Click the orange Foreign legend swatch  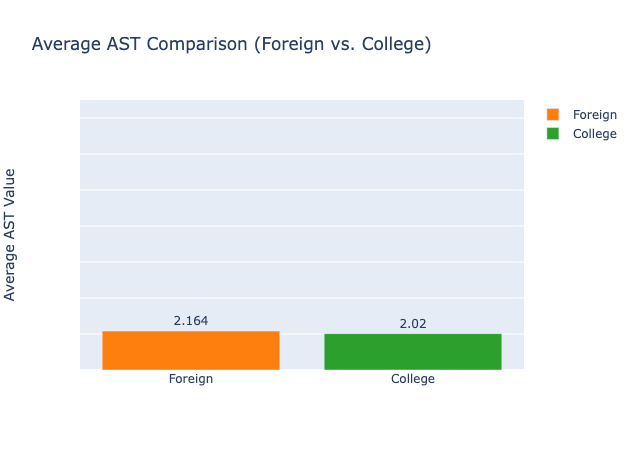(x=554, y=115)
